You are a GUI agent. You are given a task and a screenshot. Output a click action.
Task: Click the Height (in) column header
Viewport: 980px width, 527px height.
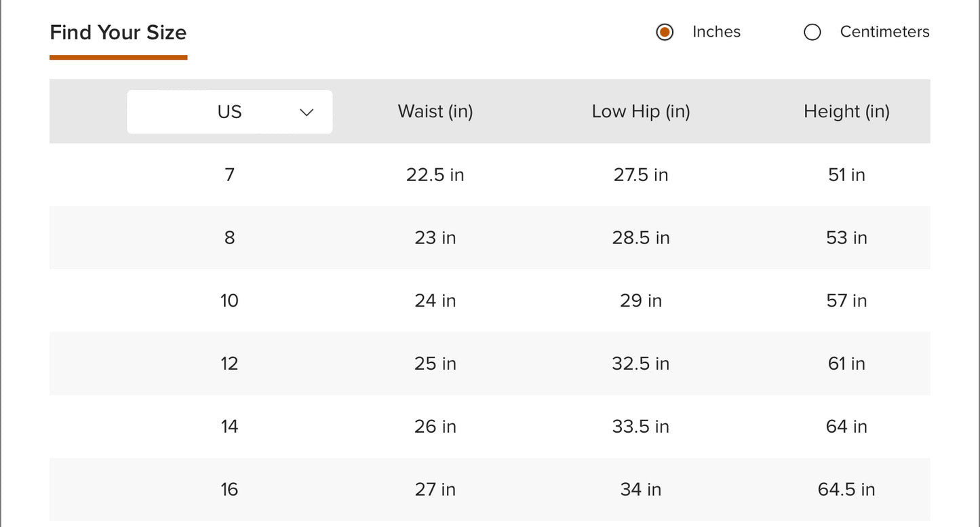coord(846,112)
